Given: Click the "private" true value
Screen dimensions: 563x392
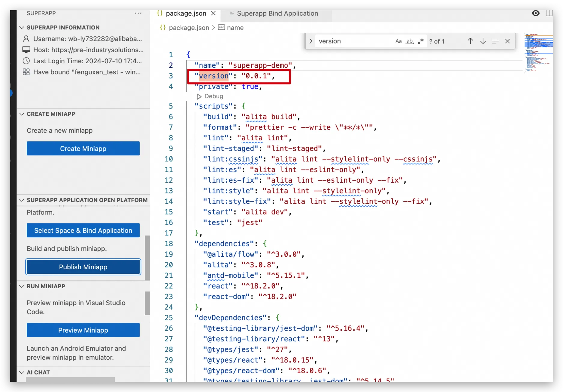Looking at the screenshot, I should coord(250,87).
